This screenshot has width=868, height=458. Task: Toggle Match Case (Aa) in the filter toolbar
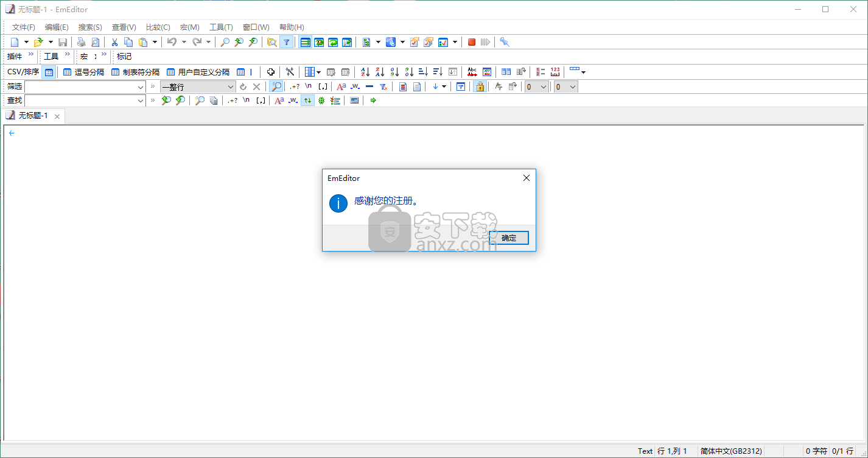pyautogui.click(x=341, y=86)
